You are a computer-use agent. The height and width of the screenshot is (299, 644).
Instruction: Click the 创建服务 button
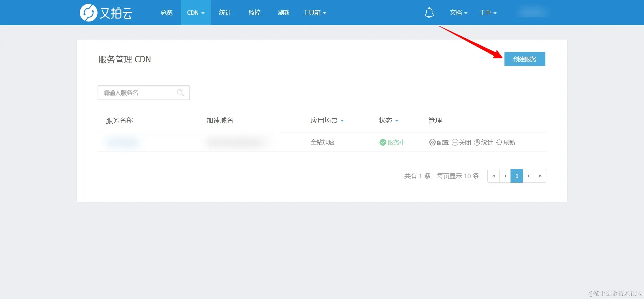pyautogui.click(x=525, y=59)
